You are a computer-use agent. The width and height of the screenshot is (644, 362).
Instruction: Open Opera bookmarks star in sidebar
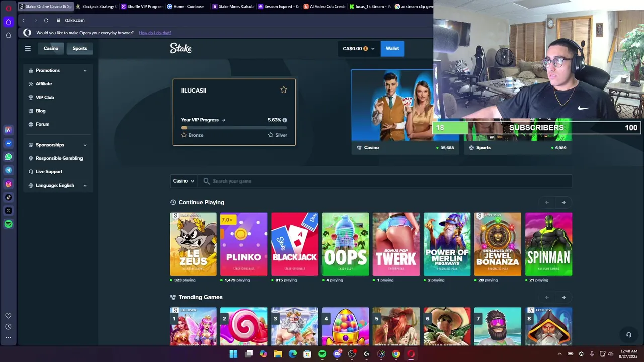coord(8,35)
